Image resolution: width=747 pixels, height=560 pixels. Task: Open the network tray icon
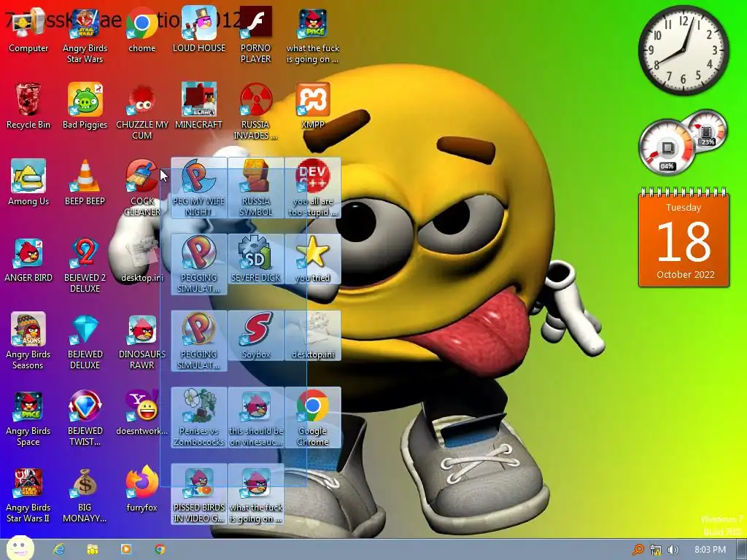[x=656, y=550]
